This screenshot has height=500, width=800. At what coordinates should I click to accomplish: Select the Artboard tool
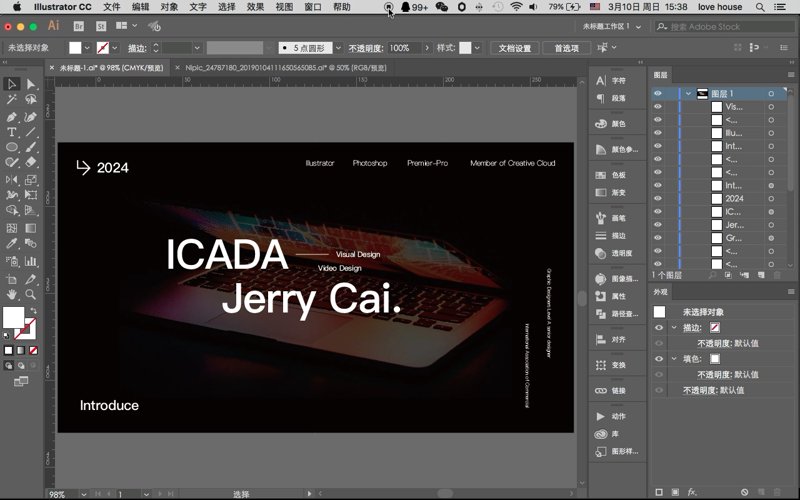point(12,279)
